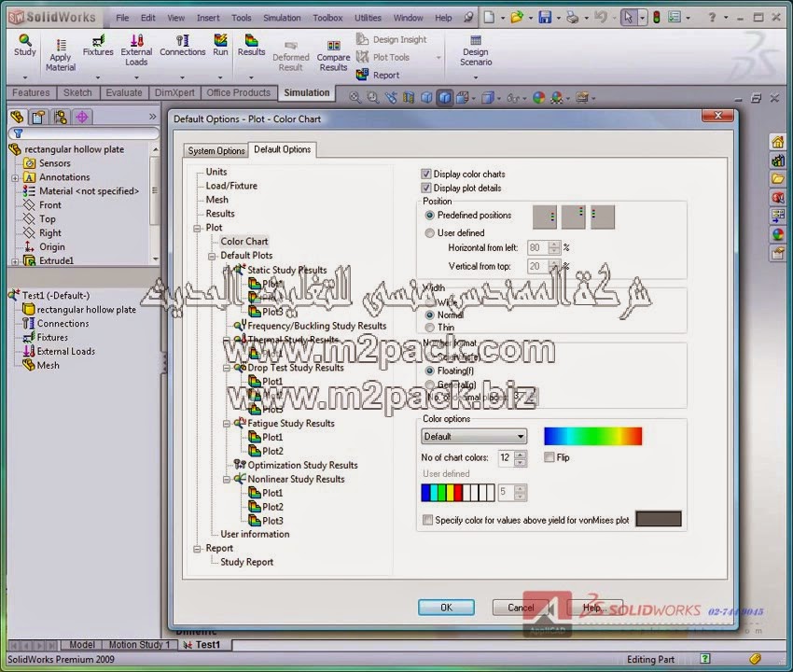The height and width of the screenshot is (672, 793).
Task: Open the Design Scenario tool
Action: [x=476, y=50]
